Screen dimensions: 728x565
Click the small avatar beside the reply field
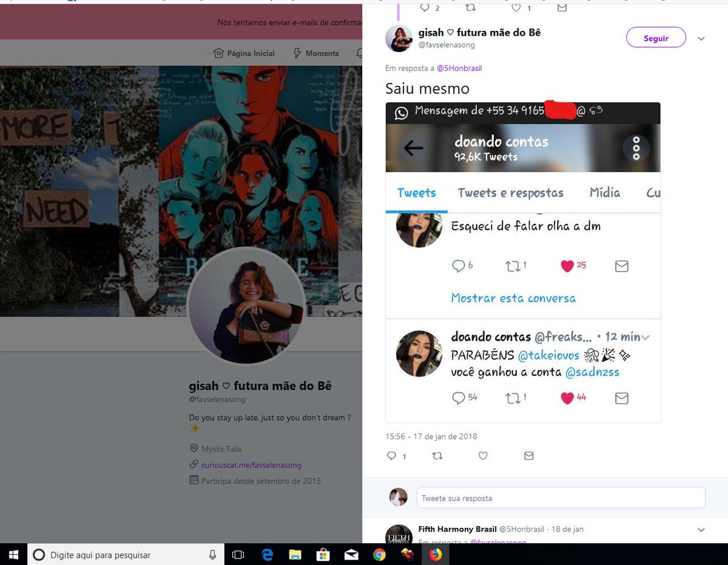[398, 497]
